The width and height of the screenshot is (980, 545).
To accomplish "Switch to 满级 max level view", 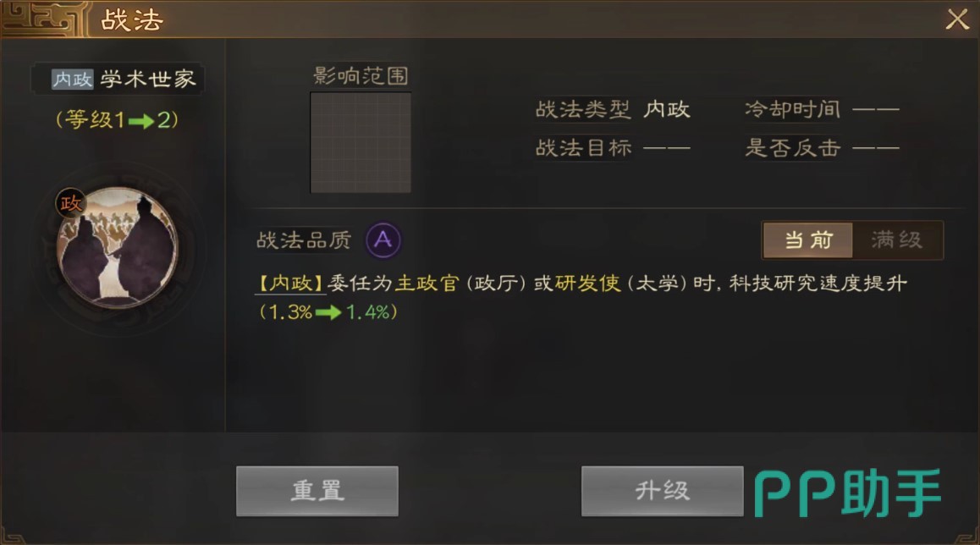I will point(897,240).
